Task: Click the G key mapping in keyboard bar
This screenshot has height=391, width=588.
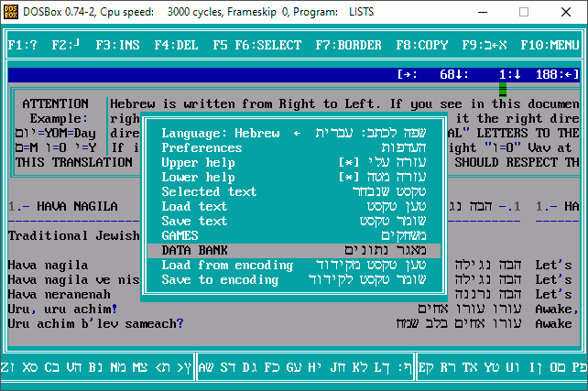Action: [x=294, y=367]
